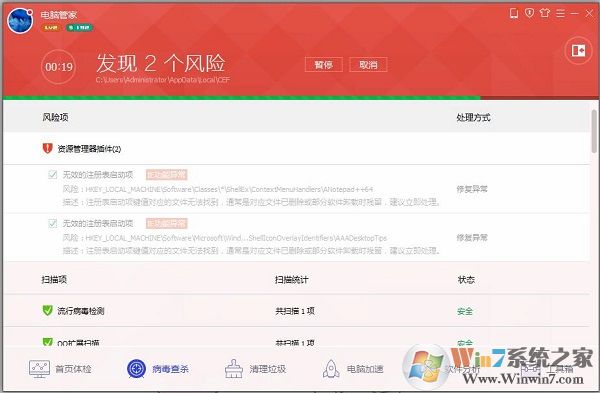Pause the scan with 暂停
This screenshot has width=600, height=393.
[324, 65]
